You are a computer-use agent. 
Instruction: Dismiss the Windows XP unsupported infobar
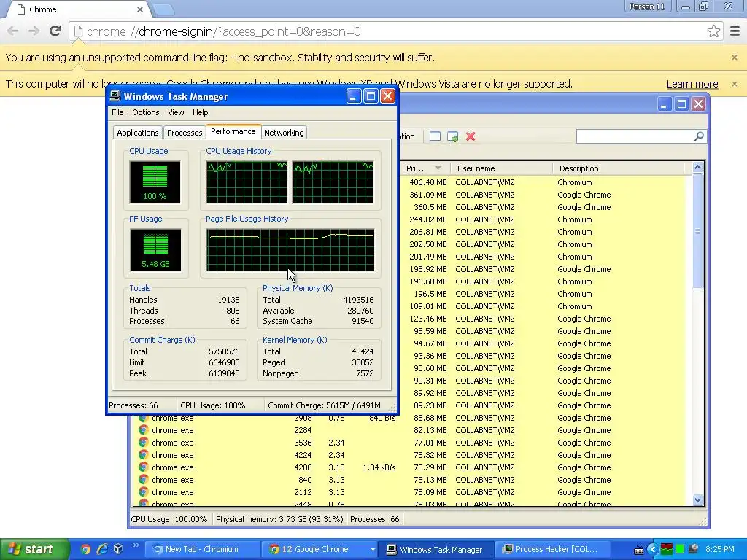click(x=735, y=84)
